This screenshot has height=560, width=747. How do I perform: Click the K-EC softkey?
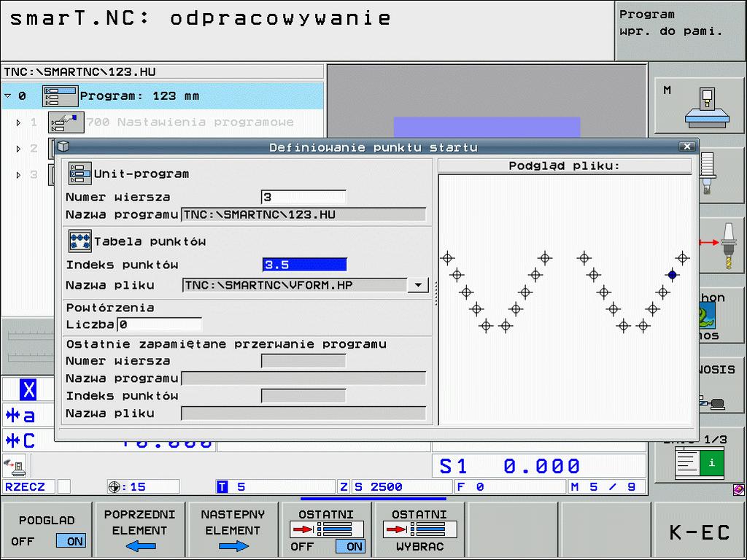[x=699, y=530]
